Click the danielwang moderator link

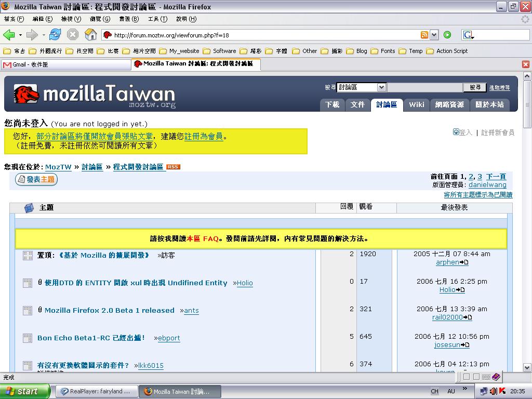[x=487, y=184]
